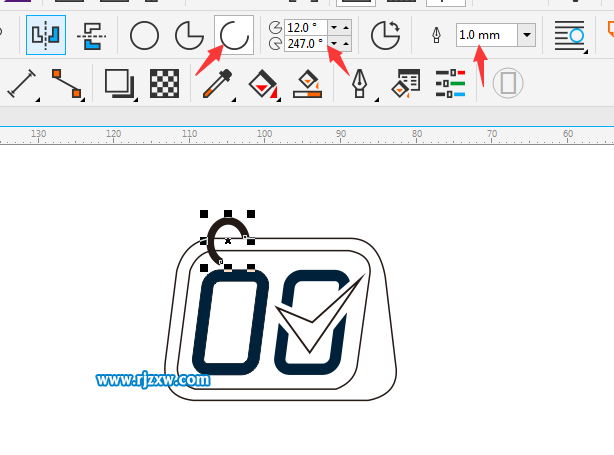Select the Pie shape button
614x455 pixels.
click(189, 36)
